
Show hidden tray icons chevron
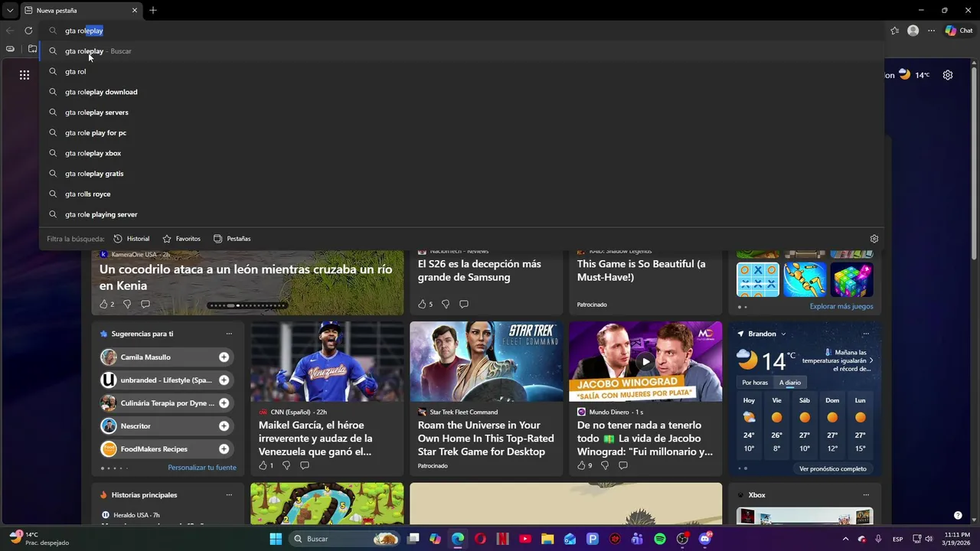click(846, 539)
